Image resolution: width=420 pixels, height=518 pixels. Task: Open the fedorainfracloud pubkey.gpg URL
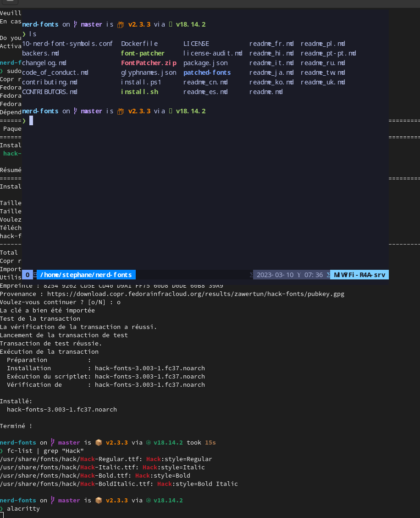click(x=195, y=294)
